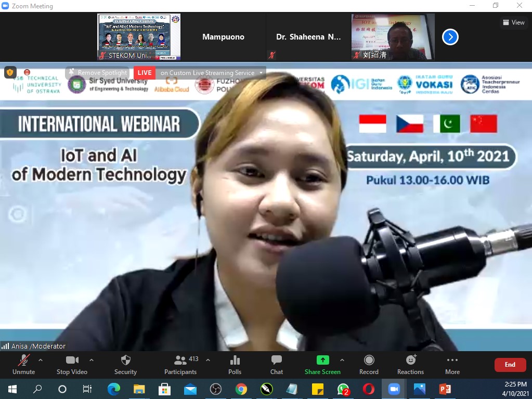
Task: Open WhatsApp from the taskbar
Action: coord(343,389)
